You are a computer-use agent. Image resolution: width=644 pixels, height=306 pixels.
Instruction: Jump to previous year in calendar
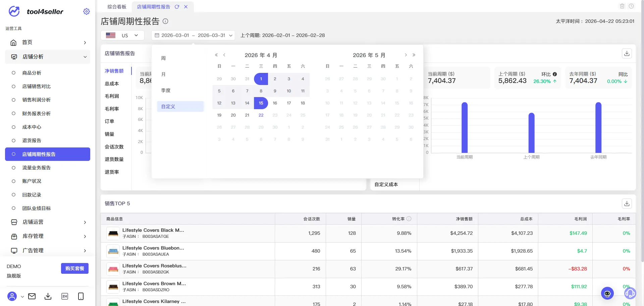[x=216, y=55]
